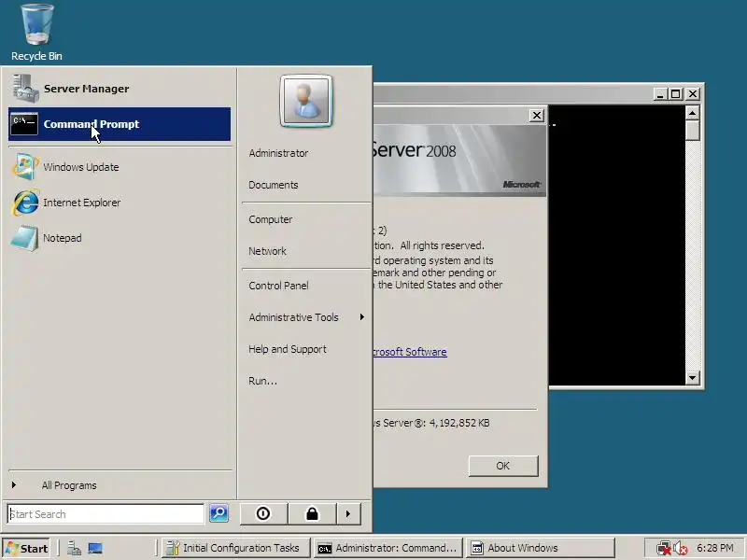Click the Command Prompt scroll down arrow

pyautogui.click(x=692, y=378)
